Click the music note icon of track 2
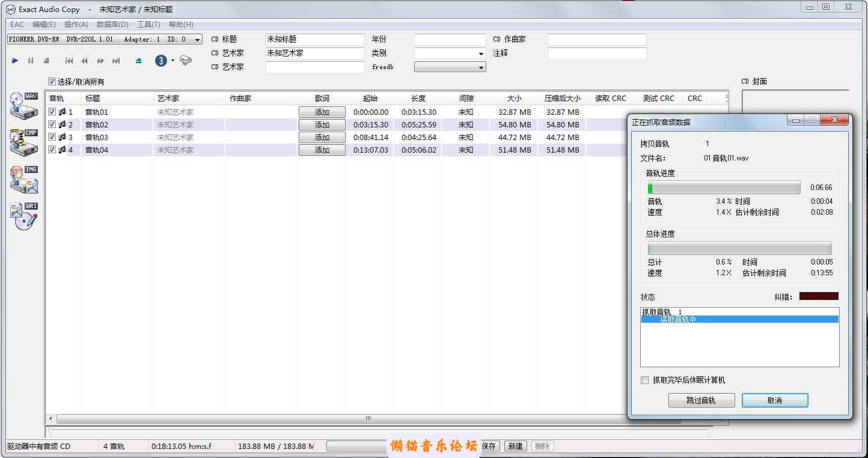The width and height of the screenshot is (868, 458). click(62, 124)
